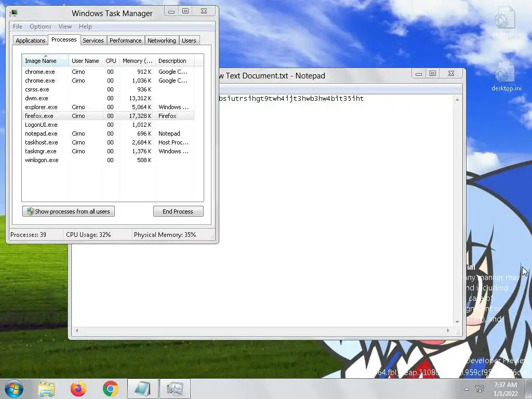The height and width of the screenshot is (399, 532).
Task: Minimize the Notepad window
Action: tap(419, 73)
